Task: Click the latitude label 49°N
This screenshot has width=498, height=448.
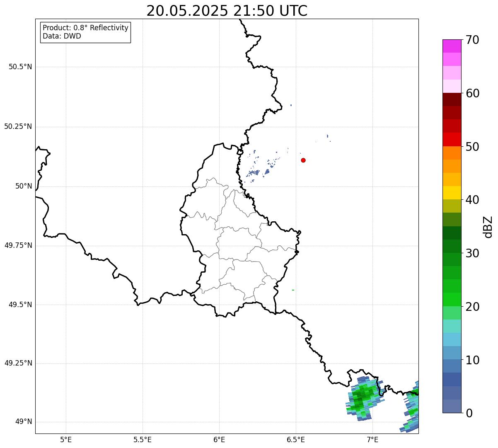Action: click(24, 422)
